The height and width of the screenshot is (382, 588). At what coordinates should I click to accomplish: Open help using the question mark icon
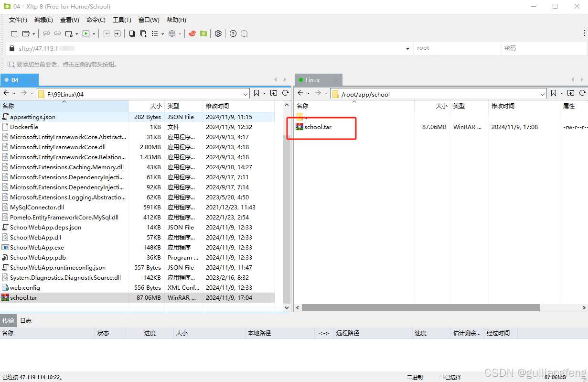tap(233, 33)
